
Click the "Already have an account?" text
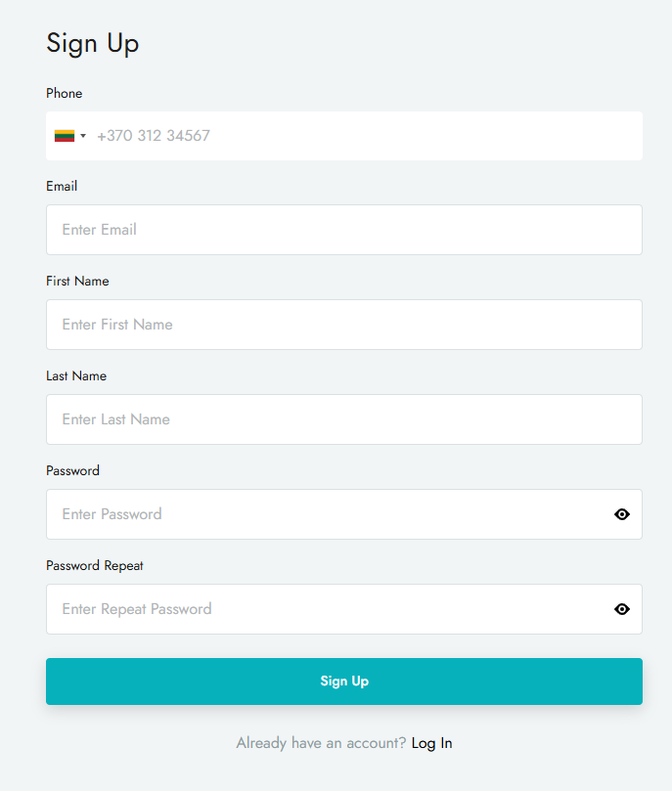[x=321, y=743]
